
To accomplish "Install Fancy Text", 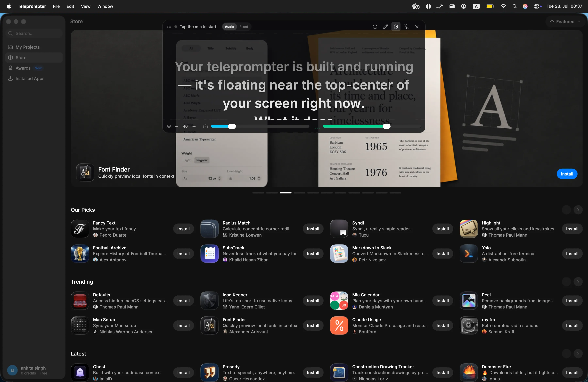I will tap(183, 229).
